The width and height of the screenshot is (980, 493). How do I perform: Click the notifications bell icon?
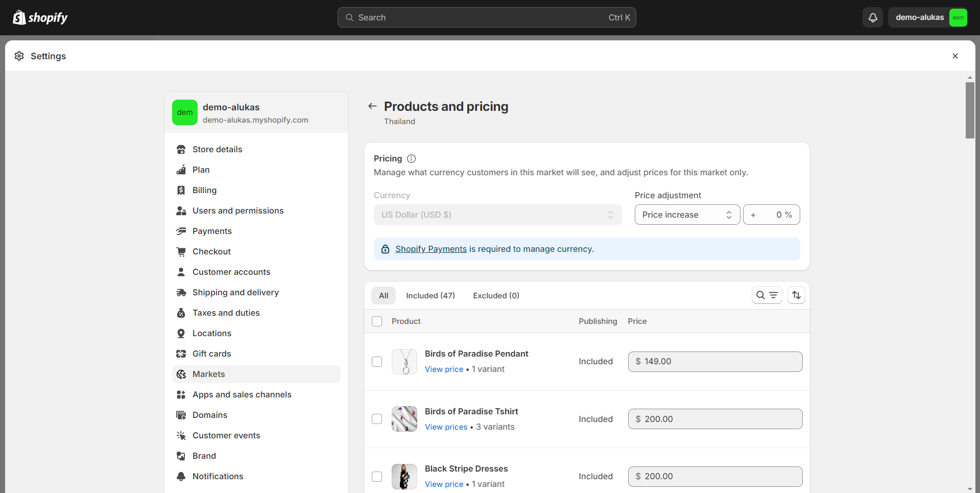[x=873, y=17]
